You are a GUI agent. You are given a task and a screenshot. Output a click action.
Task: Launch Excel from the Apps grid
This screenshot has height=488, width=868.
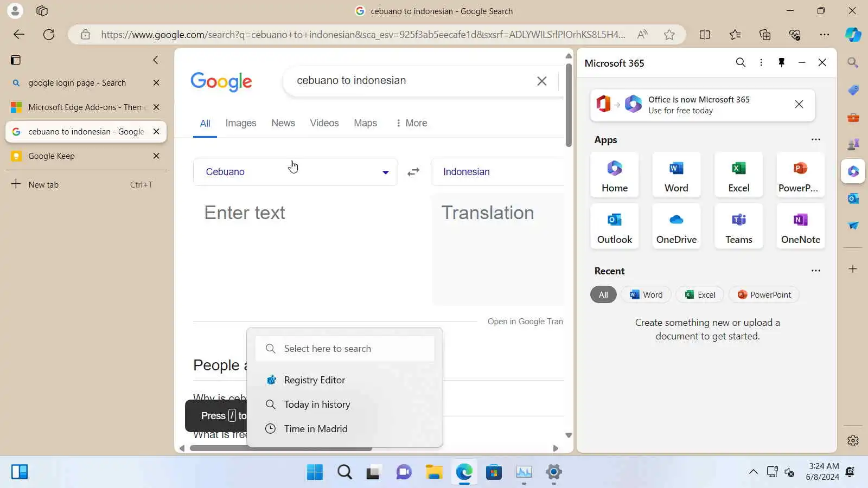pos(738,175)
